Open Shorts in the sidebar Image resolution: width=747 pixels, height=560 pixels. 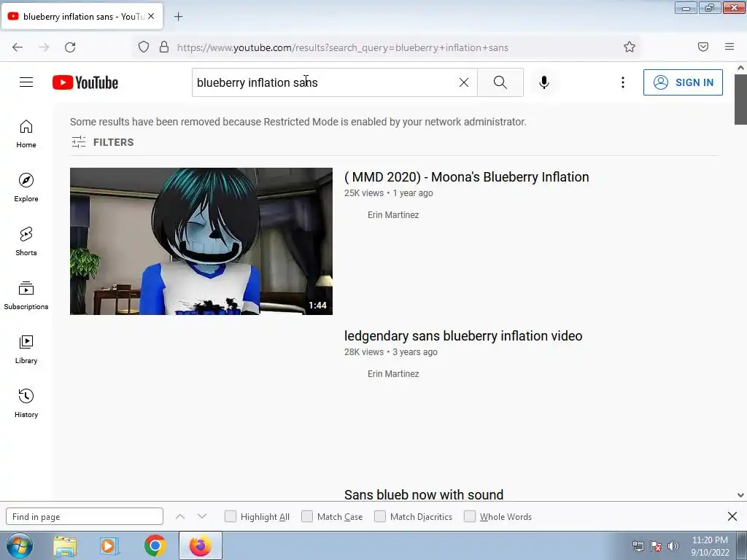pyautogui.click(x=26, y=241)
